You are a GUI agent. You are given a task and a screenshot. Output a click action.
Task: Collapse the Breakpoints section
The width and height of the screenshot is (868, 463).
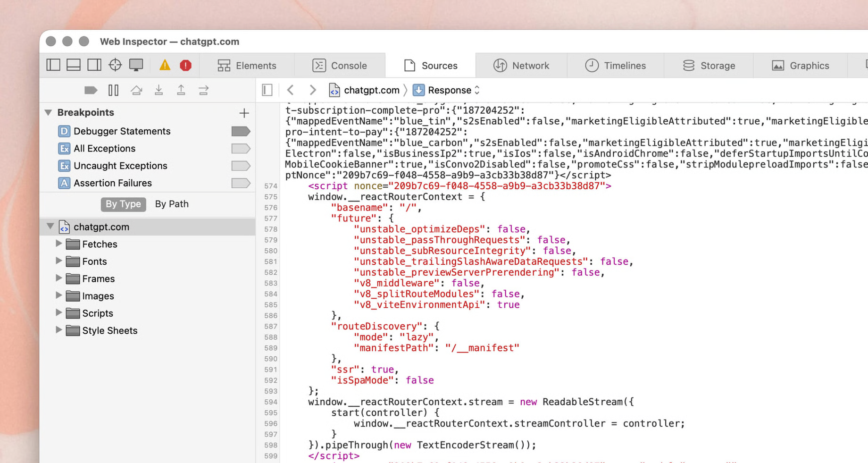coord(48,112)
